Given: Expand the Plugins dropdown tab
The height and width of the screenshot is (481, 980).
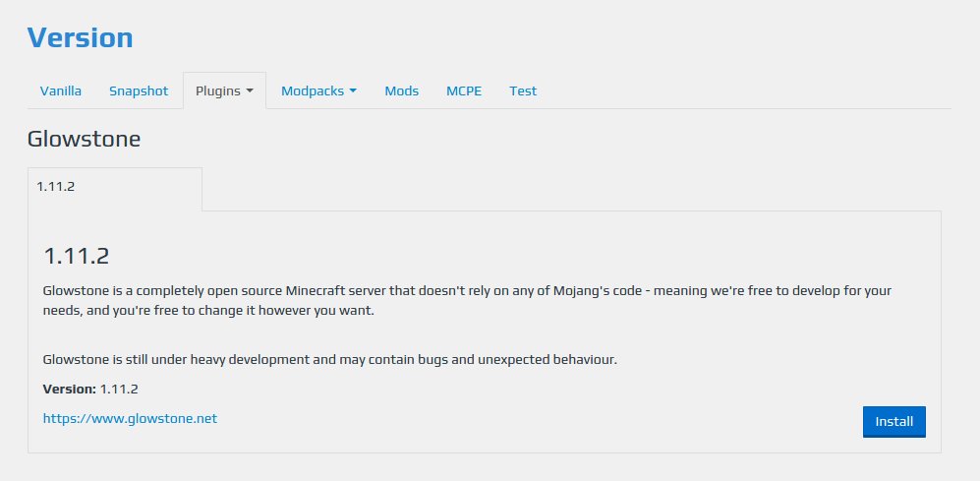Looking at the screenshot, I should coord(224,90).
